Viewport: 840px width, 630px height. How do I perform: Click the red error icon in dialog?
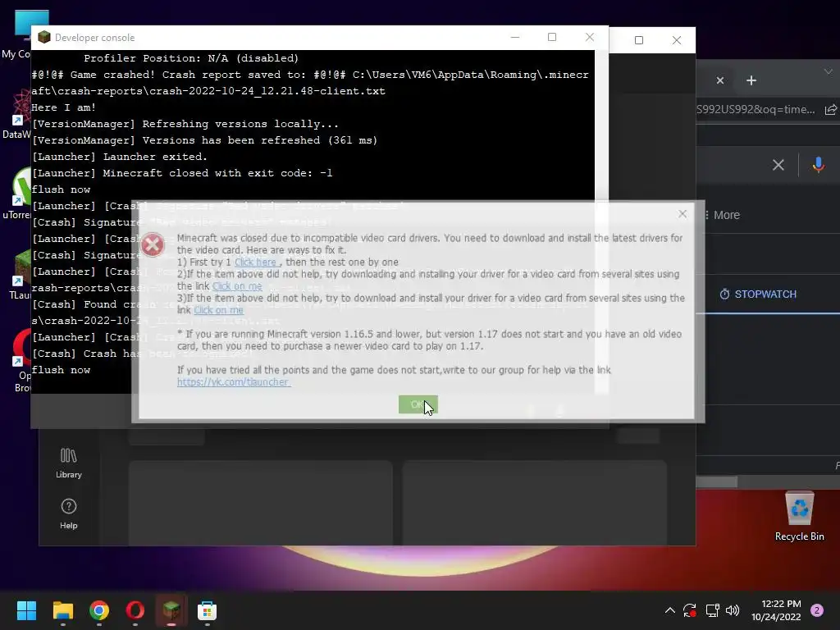[152, 244]
